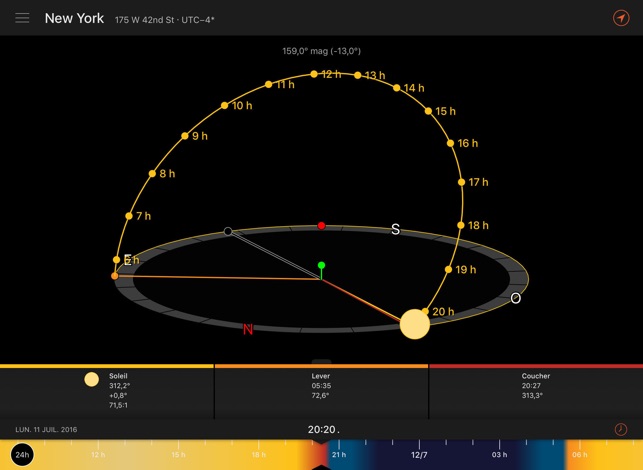The width and height of the screenshot is (643, 470).
Task: Select the 13 h sun position marker
Action: pos(358,75)
